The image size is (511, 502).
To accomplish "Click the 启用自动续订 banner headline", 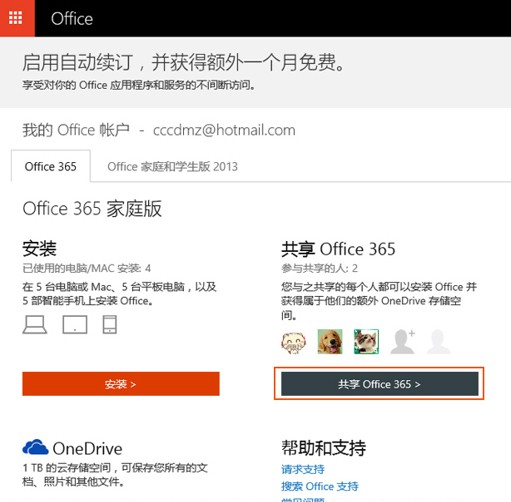I will (183, 62).
